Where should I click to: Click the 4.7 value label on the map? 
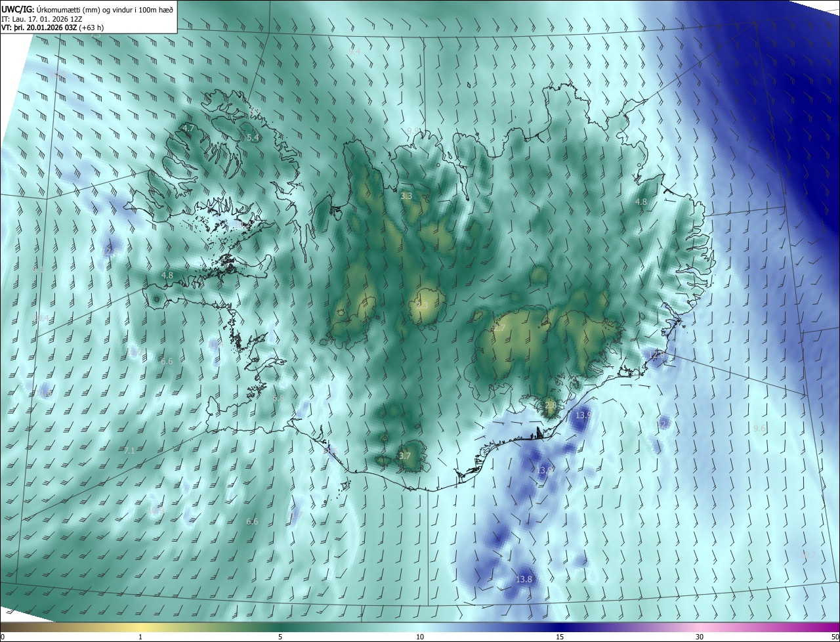click(188, 129)
